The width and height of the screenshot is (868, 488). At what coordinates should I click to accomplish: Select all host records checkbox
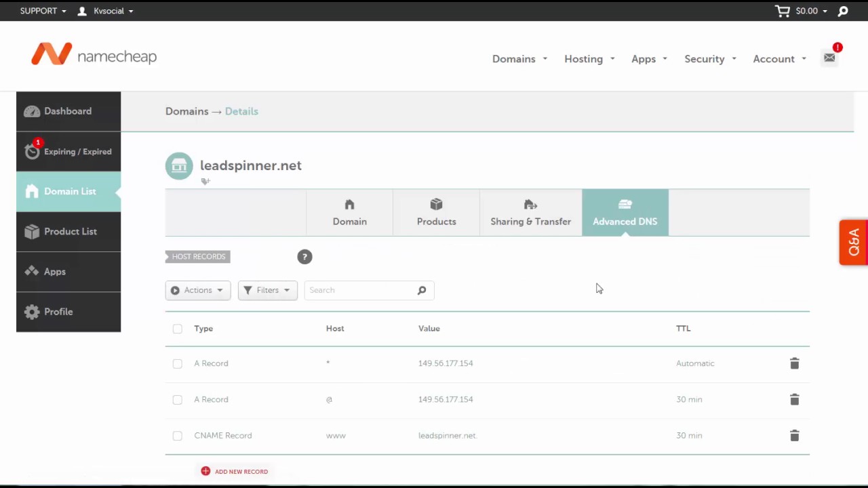tap(177, 329)
